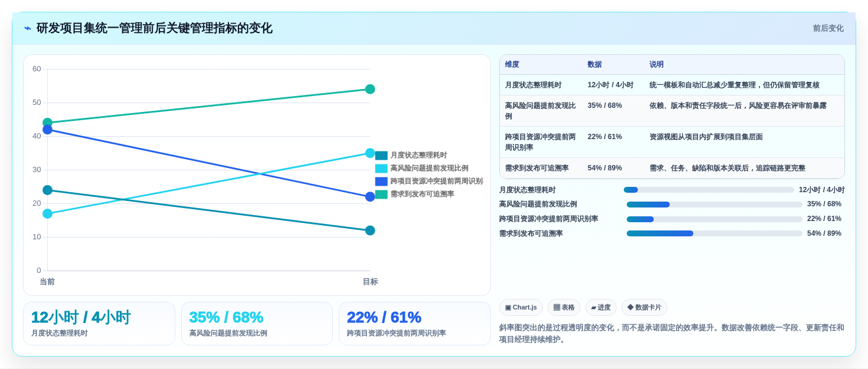Click the lightning icon beside the title
The width and height of the screenshot is (868, 369).
pos(28,28)
